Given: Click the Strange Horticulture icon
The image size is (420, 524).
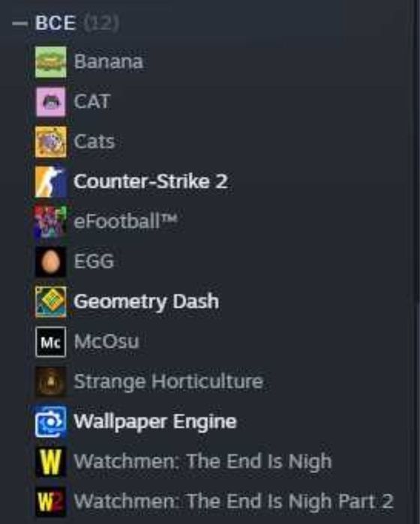Looking at the screenshot, I should point(50,382).
